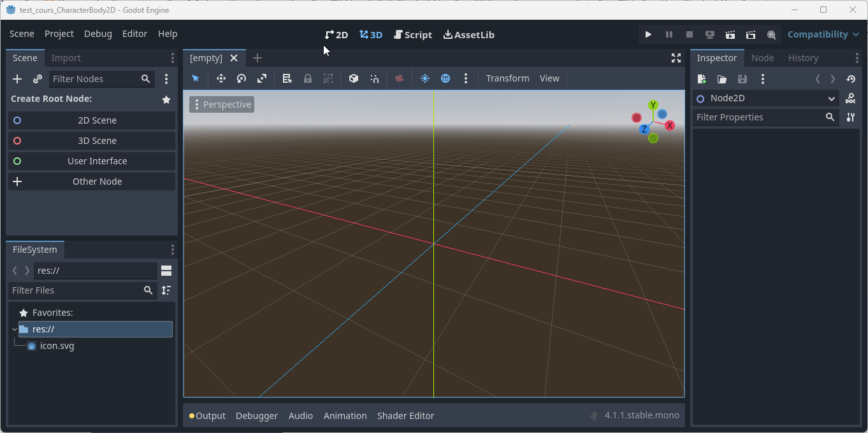Viewport: 868px width, 433px height.
Task: Create a 3D Scene root node
Action: click(92, 141)
